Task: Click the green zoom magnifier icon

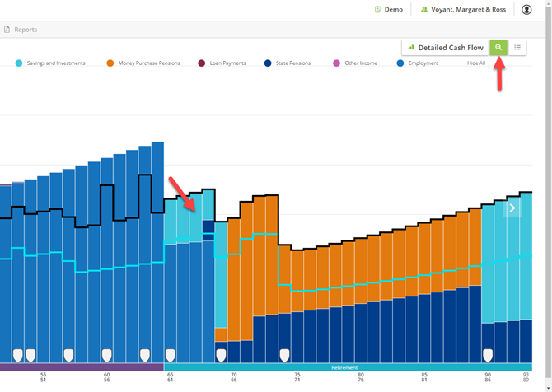Action: click(x=498, y=48)
